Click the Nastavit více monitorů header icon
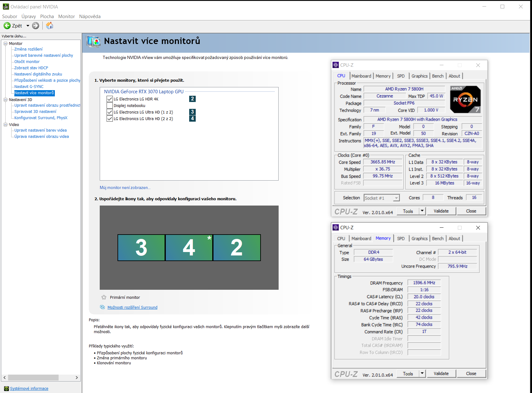The width and height of the screenshot is (532, 393). coord(93,41)
